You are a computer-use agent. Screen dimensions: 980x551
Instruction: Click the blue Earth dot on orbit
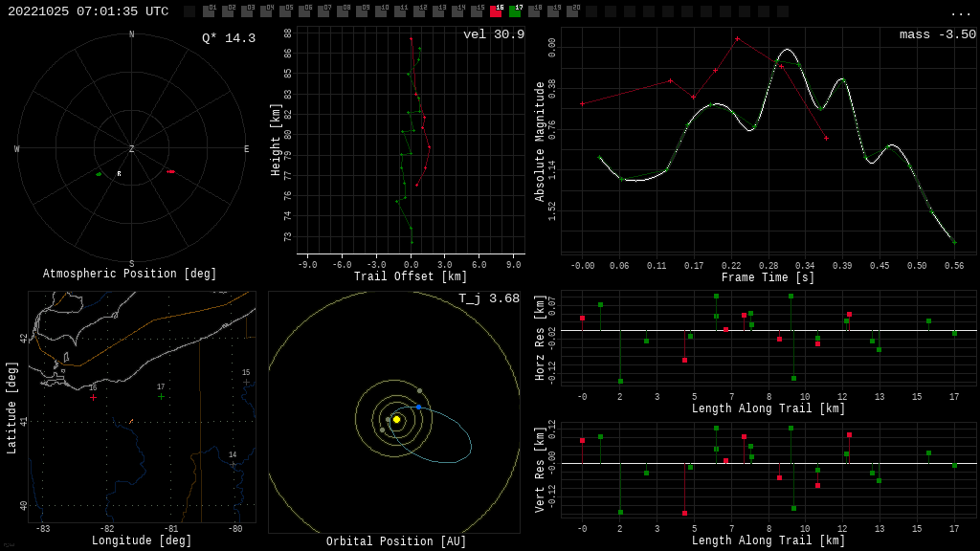pos(419,407)
